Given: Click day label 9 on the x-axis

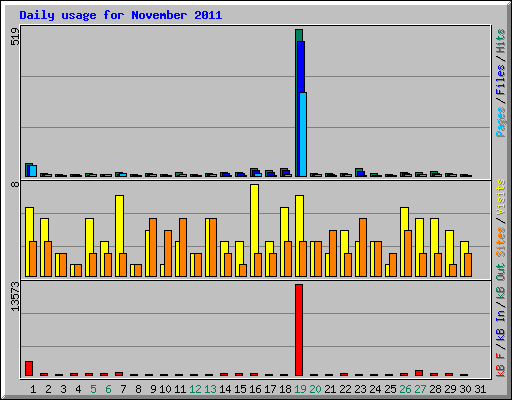Looking at the screenshot, I should pyautogui.click(x=153, y=389).
